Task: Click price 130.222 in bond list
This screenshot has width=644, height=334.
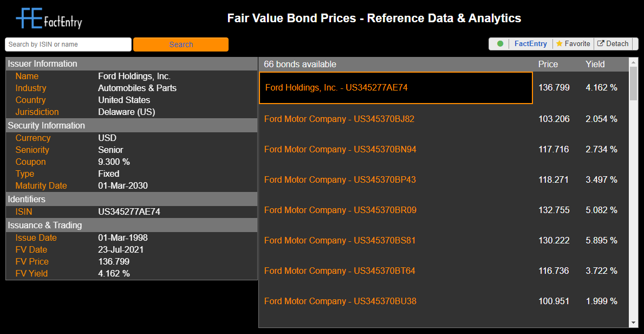Action: pos(554,240)
